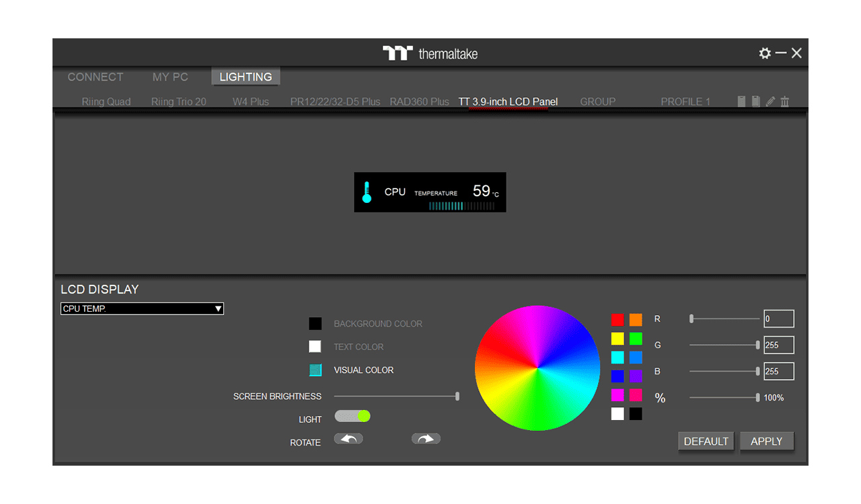Pick the orange preset color swatch
Screen dimensions: 861x504
(x=636, y=320)
